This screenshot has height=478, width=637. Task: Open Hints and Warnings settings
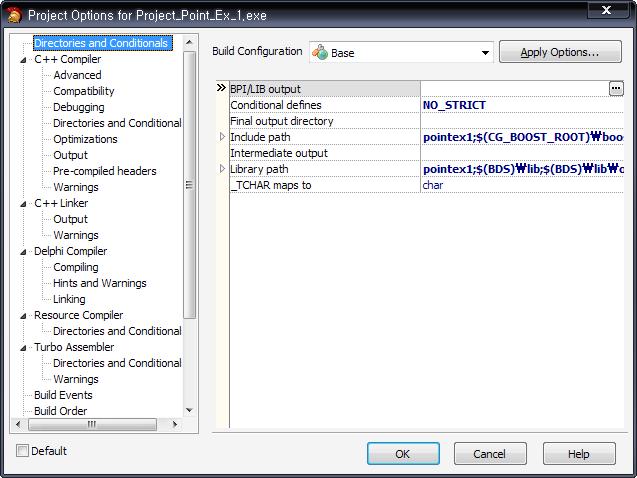(99, 283)
